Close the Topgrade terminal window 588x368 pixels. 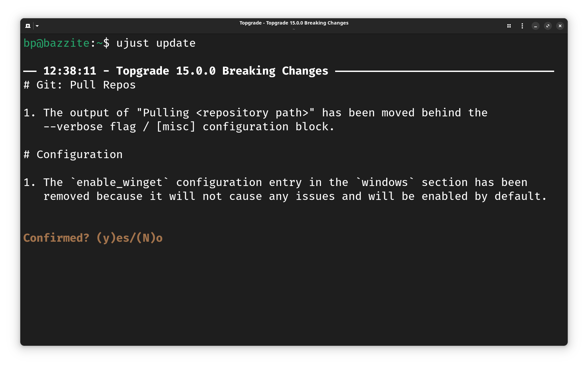pyautogui.click(x=560, y=26)
